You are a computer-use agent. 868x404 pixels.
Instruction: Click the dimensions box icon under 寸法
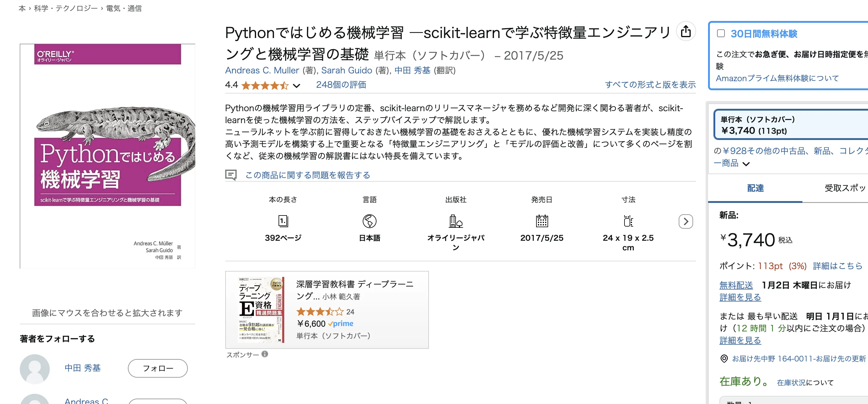click(x=627, y=221)
